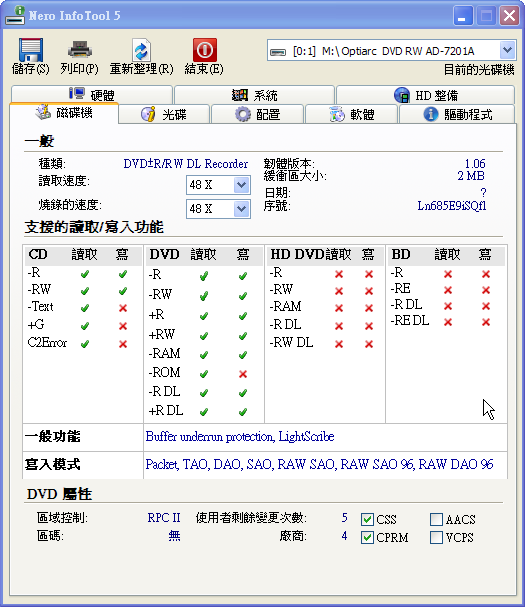Screen dimensions: 525x607
Task: Click the 2 MB buffer size value
Action: [471, 176]
